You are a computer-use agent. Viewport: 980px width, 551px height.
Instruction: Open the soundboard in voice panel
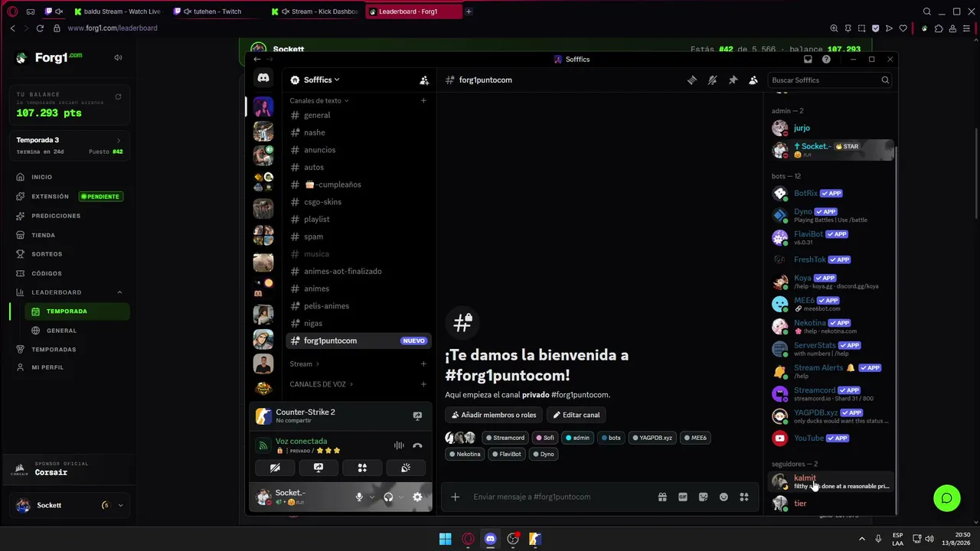click(406, 468)
